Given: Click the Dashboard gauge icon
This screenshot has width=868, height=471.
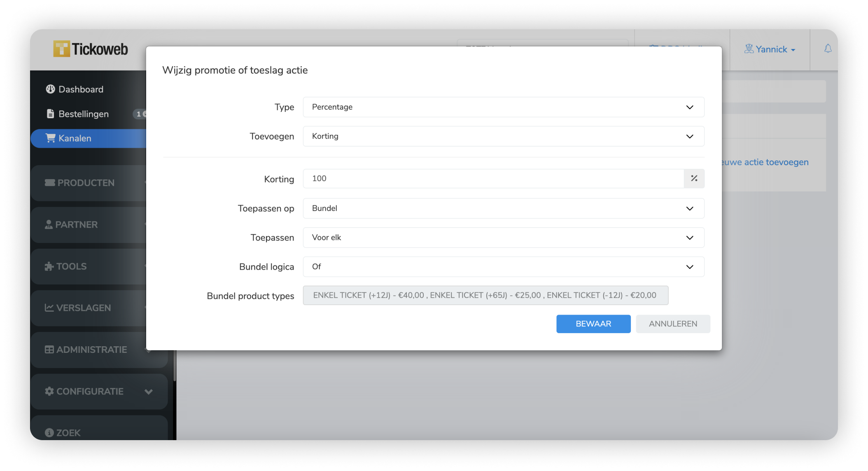Looking at the screenshot, I should pyautogui.click(x=50, y=89).
